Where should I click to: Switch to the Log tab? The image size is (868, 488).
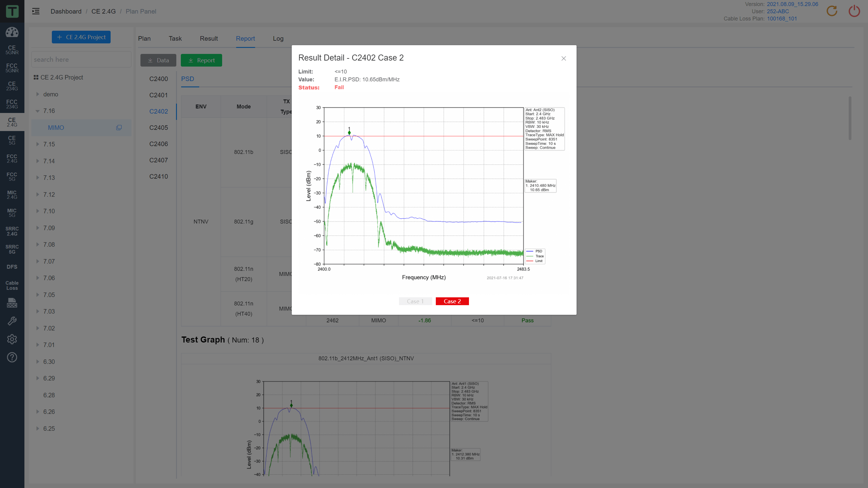tap(278, 38)
